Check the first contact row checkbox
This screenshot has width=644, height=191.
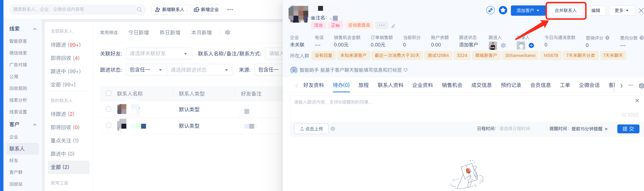108,109
